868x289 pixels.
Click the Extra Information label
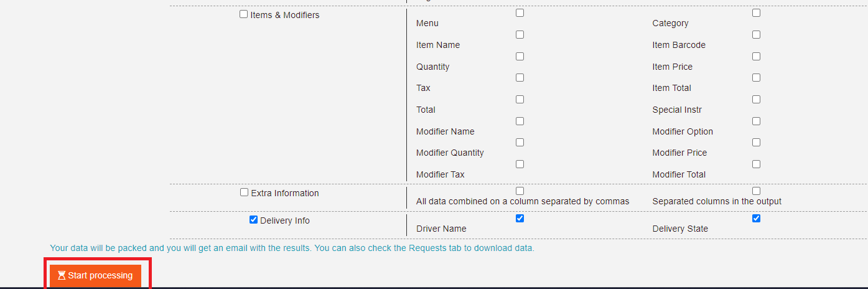[285, 193]
